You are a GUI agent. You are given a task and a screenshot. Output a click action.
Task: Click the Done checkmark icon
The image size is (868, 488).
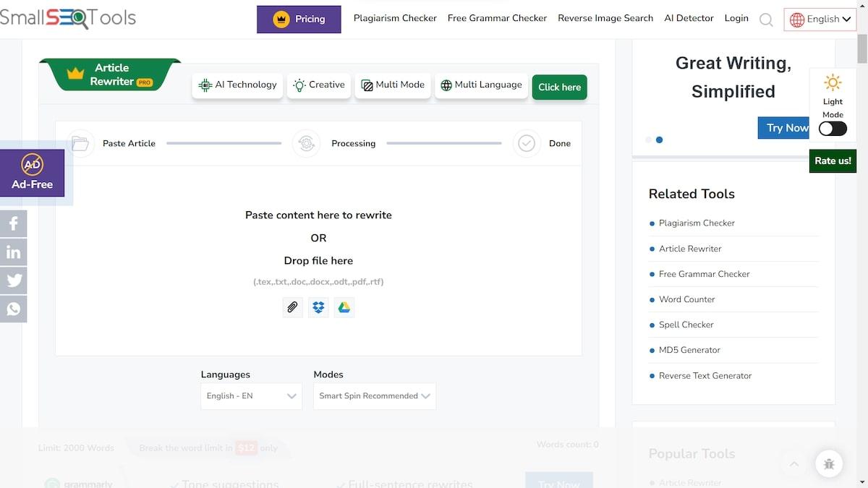click(527, 143)
